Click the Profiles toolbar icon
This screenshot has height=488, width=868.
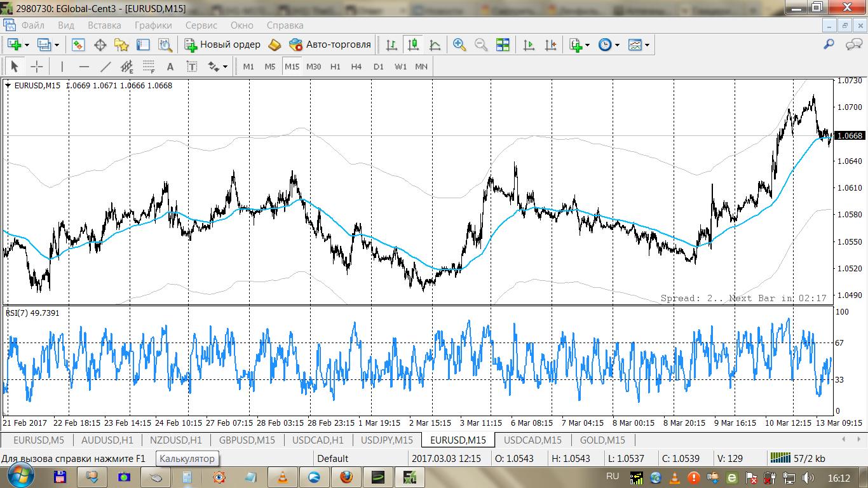(44, 44)
